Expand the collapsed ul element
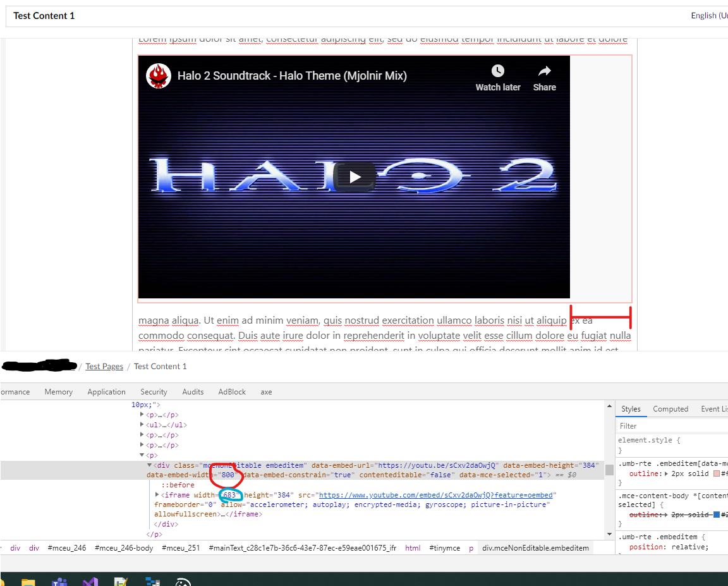The height and width of the screenshot is (586, 728). click(x=142, y=424)
